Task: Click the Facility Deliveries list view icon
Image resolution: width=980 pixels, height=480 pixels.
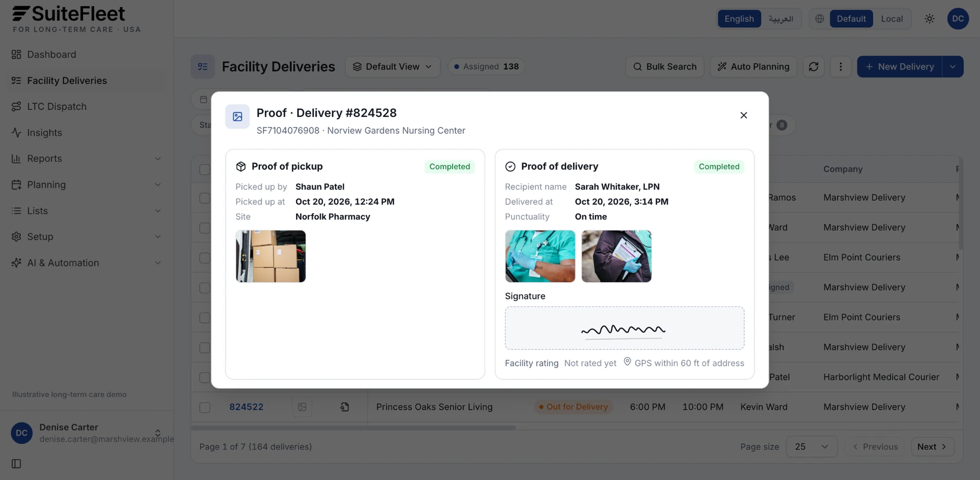Action: pyautogui.click(x=203, y=67)
